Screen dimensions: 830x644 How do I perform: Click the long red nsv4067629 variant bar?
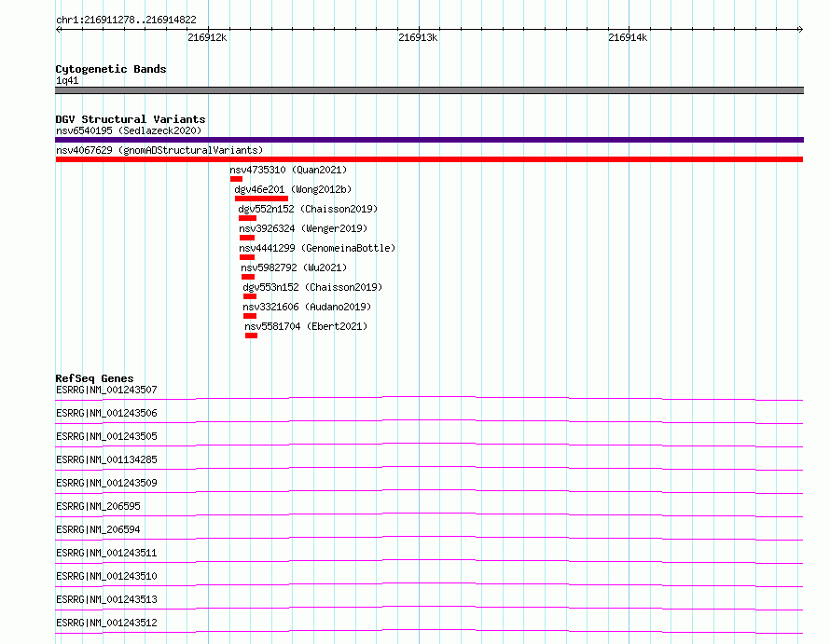[429, 159]
